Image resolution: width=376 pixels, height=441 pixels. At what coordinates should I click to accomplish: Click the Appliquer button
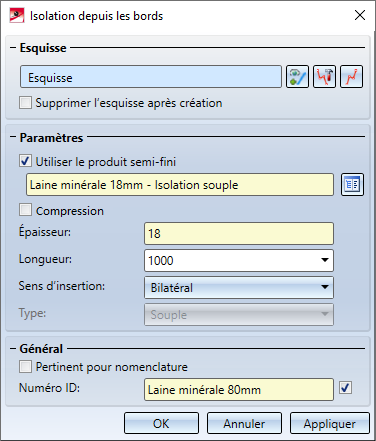(x=330, y=423)
